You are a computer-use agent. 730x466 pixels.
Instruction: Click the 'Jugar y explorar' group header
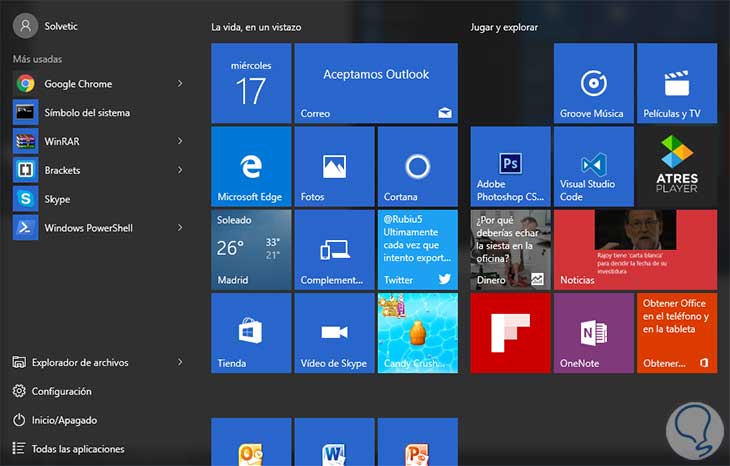point(504,27)
